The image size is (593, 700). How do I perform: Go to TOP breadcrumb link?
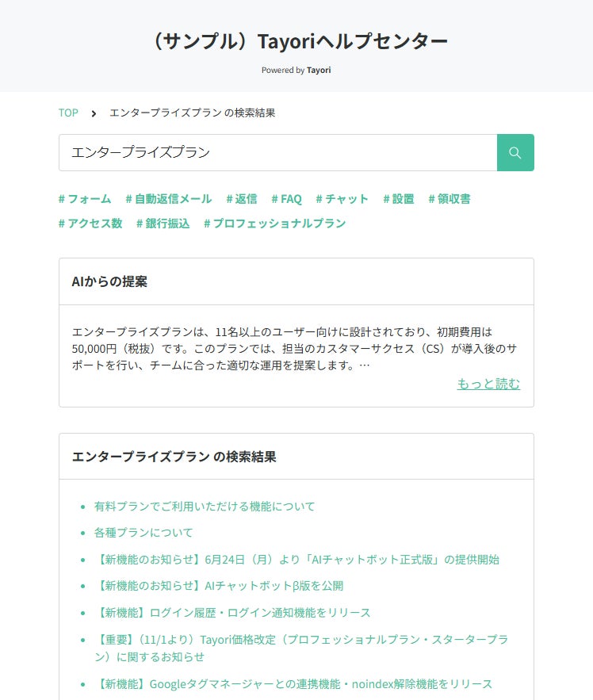pyautogui.click(x=68, y=113)
